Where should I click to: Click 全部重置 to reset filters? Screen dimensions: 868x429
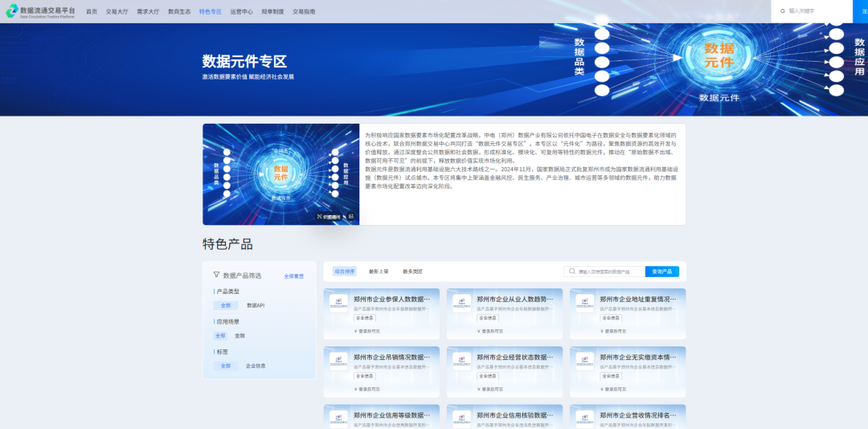(x=293, y=276)
